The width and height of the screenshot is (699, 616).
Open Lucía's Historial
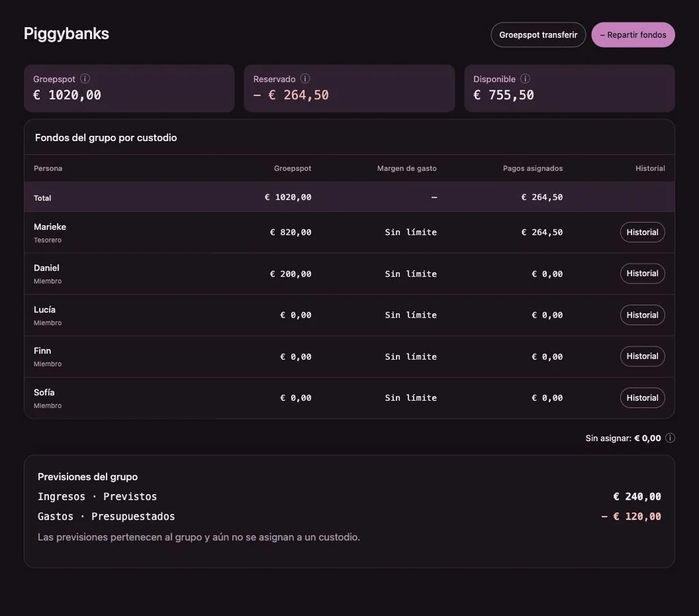click(x=642, y=315)
